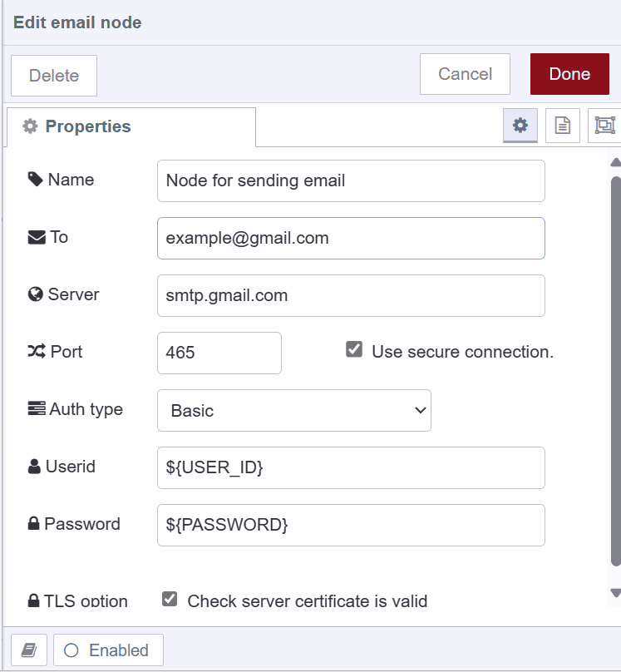Image resolution: width=621 pixels, height=672 pixels.
Task: Edit the Port number field
Action: (219, 353)
